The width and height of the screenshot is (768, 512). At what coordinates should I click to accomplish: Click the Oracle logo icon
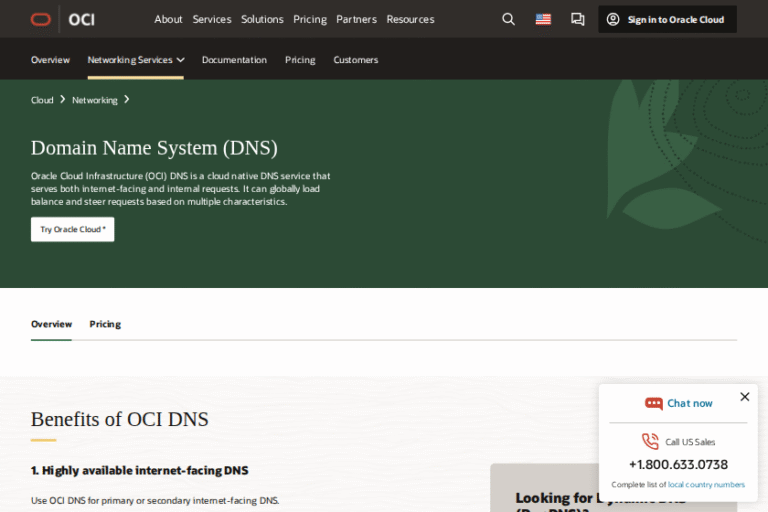41,19
